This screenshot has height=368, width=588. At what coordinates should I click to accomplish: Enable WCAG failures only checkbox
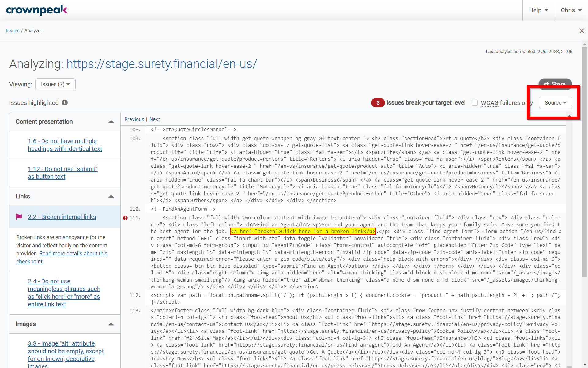click(475, 103)
